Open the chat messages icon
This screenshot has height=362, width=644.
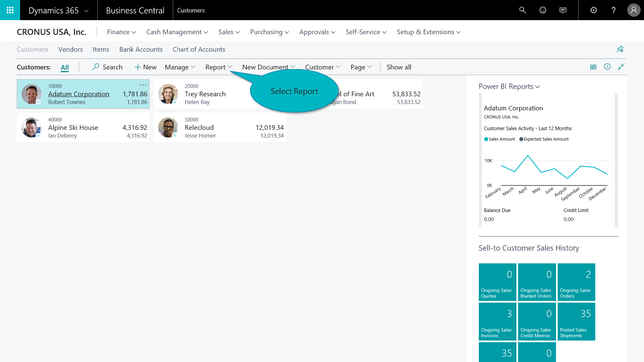pyautogui.click(x=563, y=10)
